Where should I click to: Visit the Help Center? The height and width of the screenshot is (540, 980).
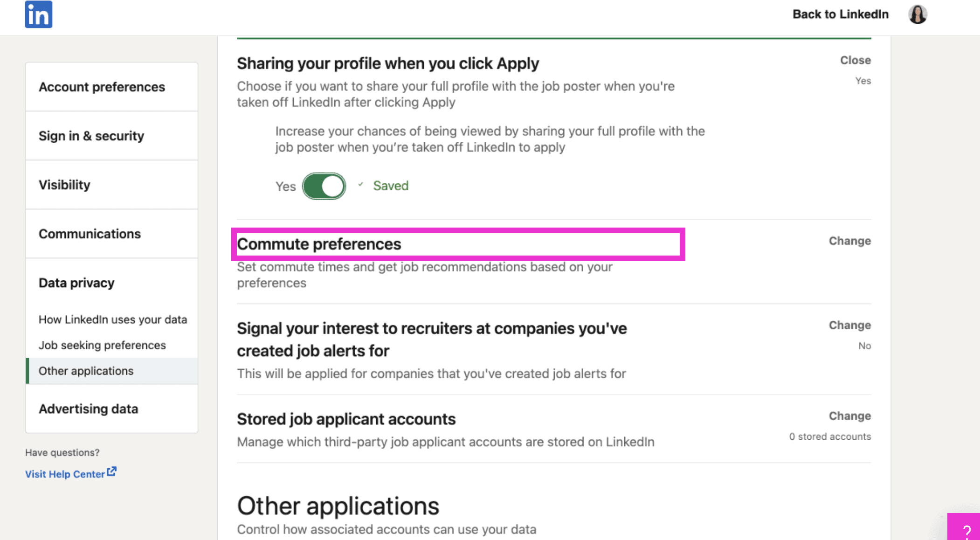tap(65, 474)
